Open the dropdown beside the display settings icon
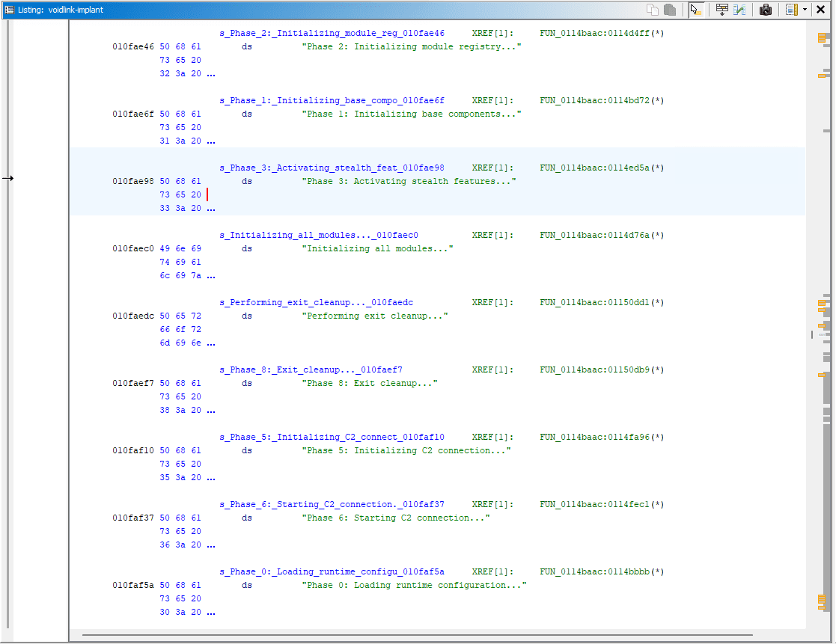 805,10
